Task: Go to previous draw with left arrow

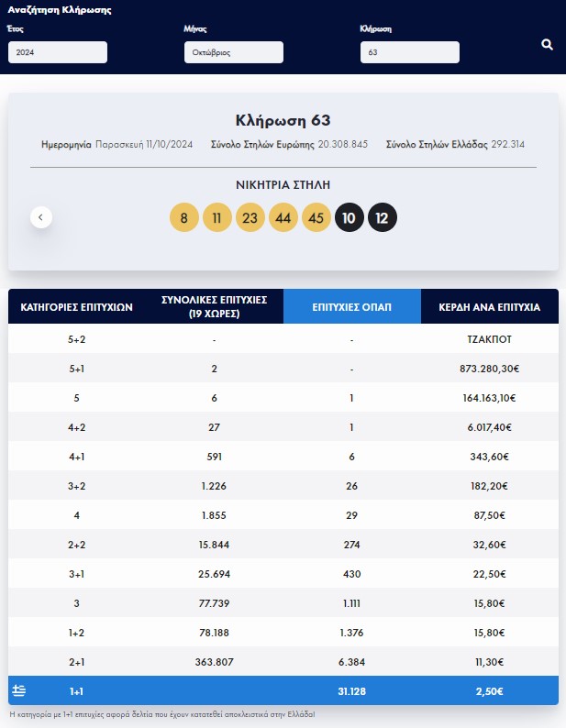Action: pyautogui.click(x=41, y=217)
